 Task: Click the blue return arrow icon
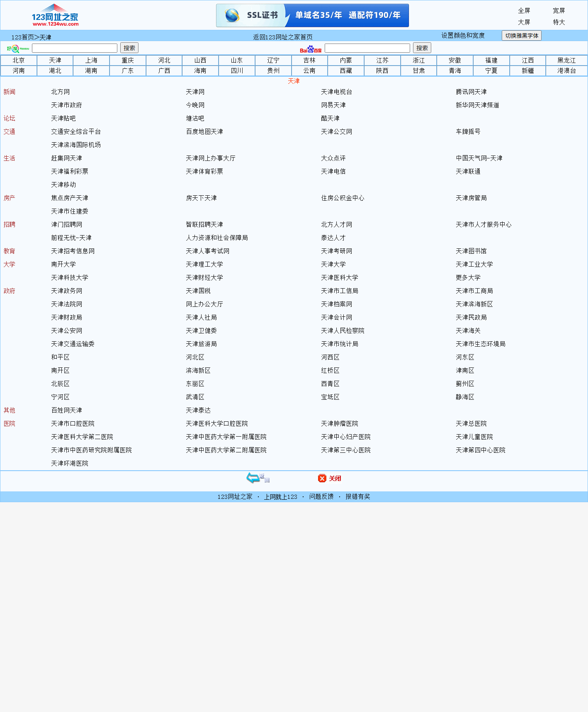pos(257,478)
